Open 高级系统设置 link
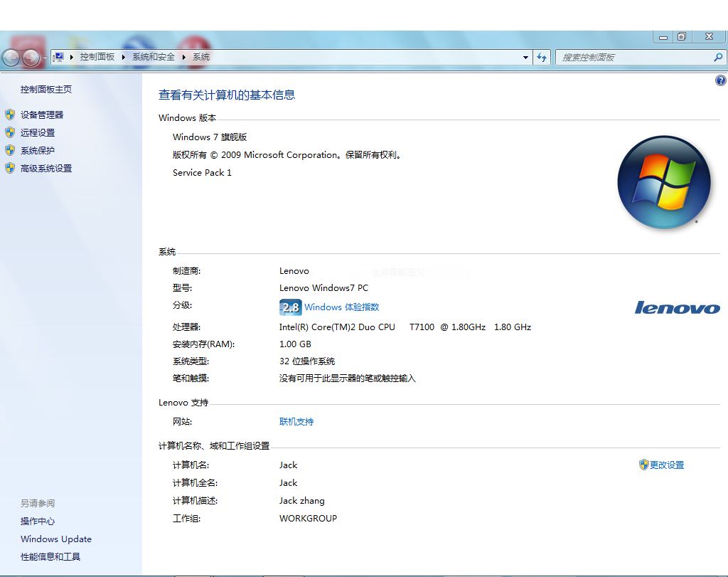The width and height of the screenshot is (728, 577). coord(46,168)
